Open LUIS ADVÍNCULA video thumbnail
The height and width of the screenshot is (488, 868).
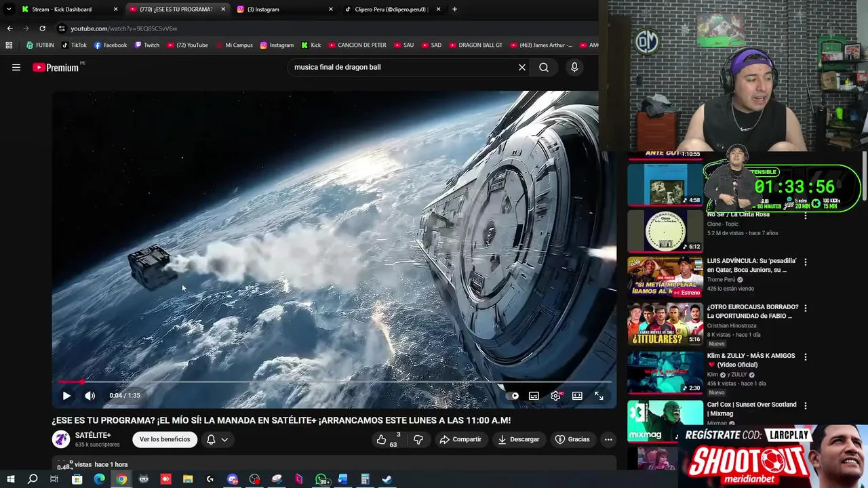[665, 277]
